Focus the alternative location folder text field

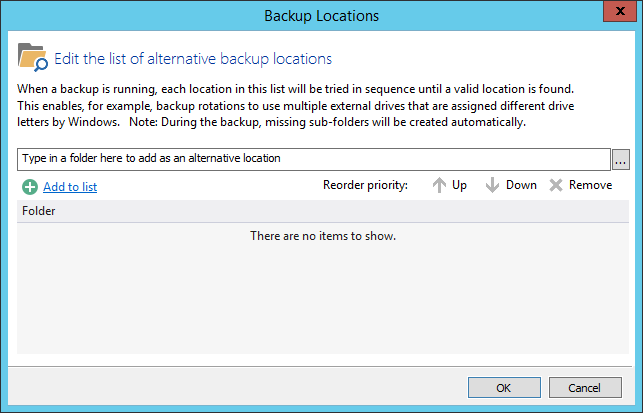pyautogui.click(x=313, y=158)
